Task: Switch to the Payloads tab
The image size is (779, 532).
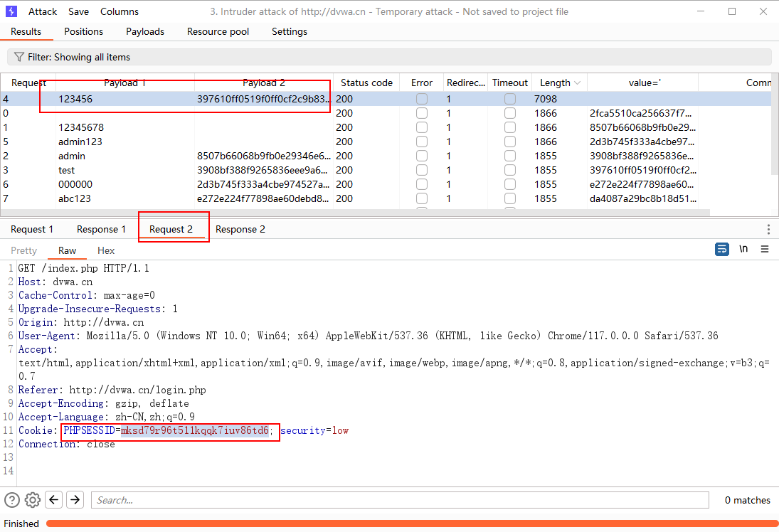Action: tap(145, 31)
